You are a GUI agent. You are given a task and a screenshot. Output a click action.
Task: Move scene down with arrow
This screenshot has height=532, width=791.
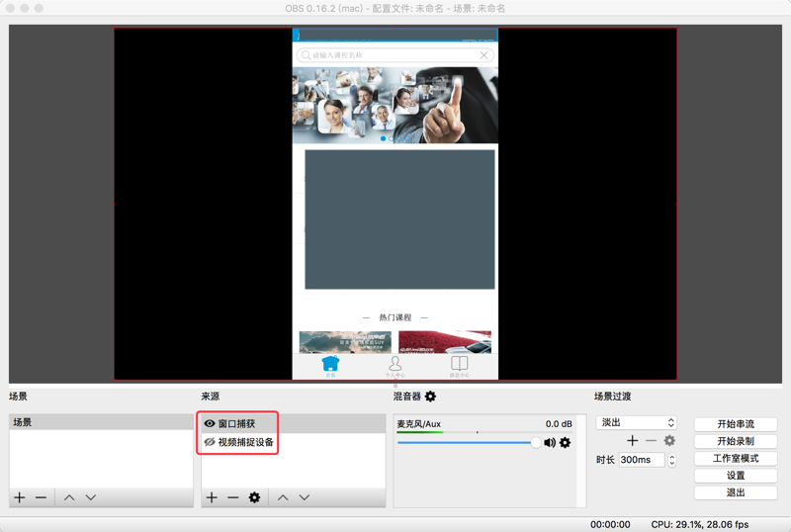coord(91,497)
